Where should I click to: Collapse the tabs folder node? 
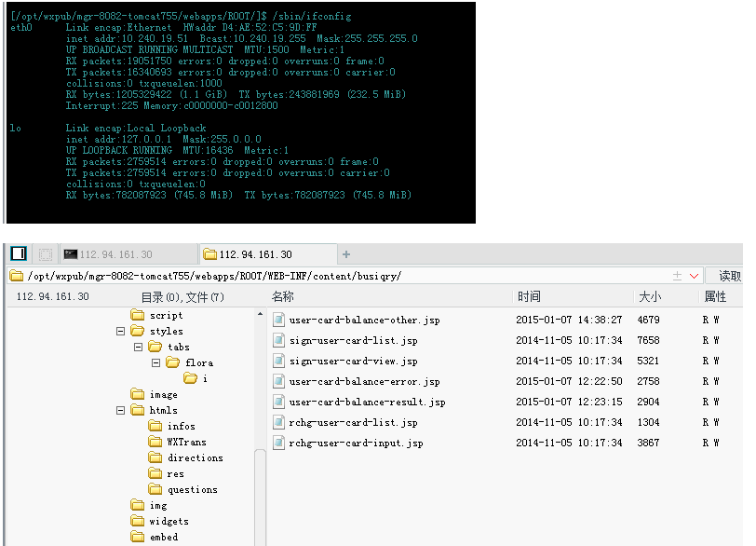coord(138,347)
